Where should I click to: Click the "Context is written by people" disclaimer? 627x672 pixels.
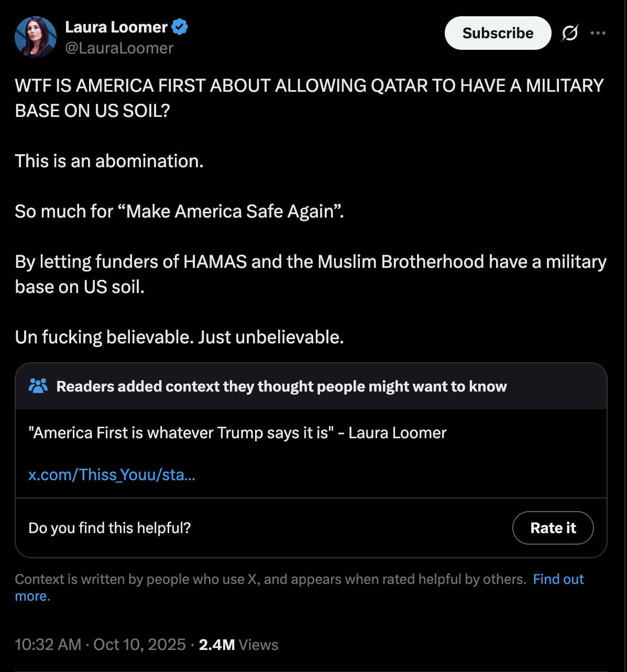[270, 579]
